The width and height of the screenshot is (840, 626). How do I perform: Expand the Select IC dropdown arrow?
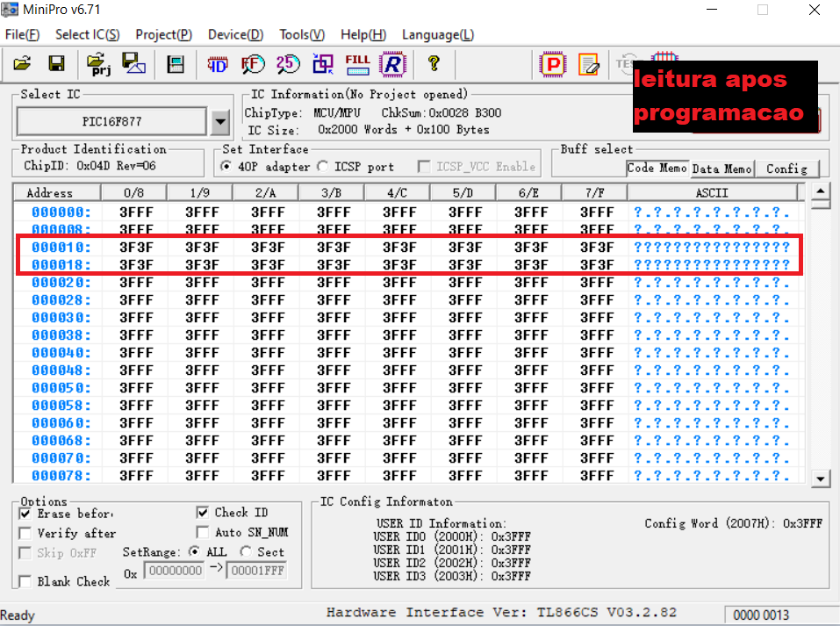point(220,122)
